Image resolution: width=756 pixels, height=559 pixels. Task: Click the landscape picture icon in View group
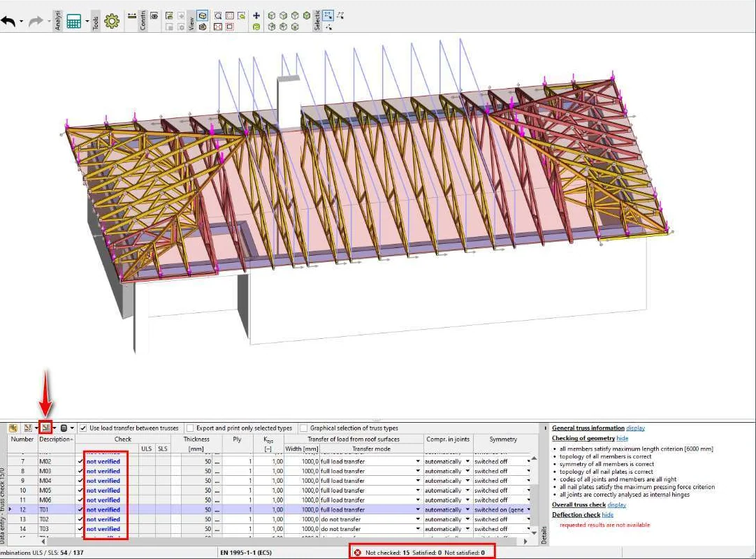(169, 16)
